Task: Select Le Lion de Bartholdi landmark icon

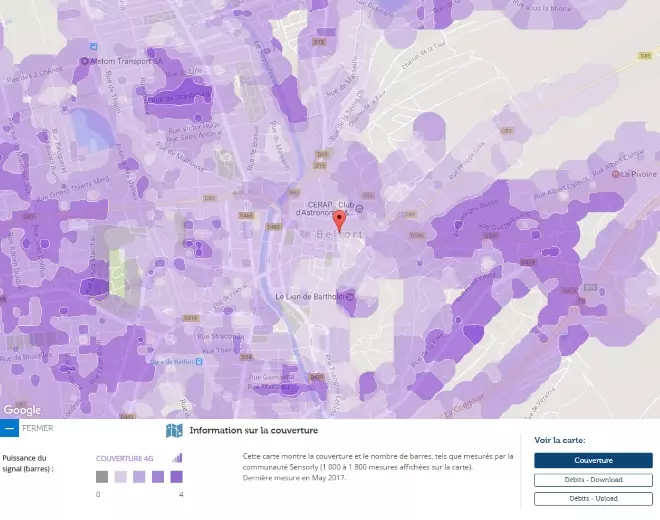Action: click(349, 297)
